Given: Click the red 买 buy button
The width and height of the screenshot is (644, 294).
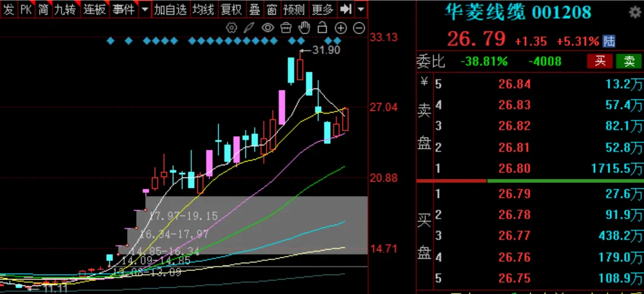Looking at the screenshot, I should tap(600, 61).
